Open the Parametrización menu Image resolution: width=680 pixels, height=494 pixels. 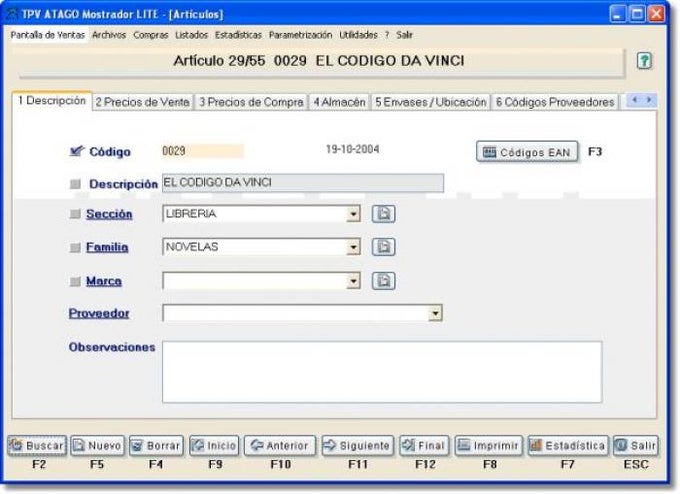pyautogui.click(x=301, y=35)
